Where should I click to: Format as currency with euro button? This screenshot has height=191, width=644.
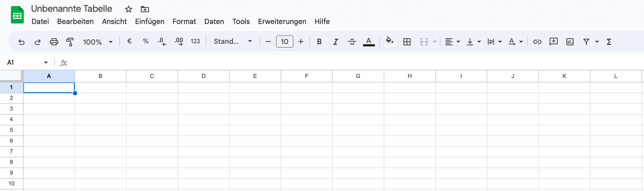[x=129, y=41]
